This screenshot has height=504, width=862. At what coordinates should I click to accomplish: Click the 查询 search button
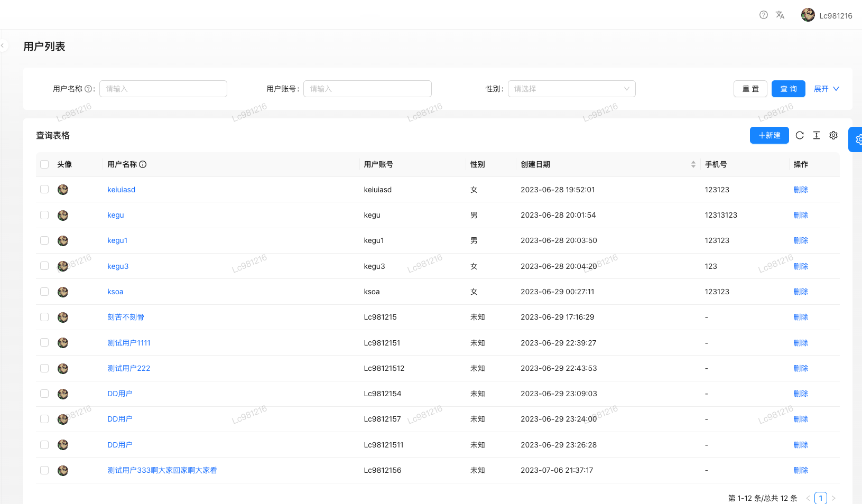point(788,89)
